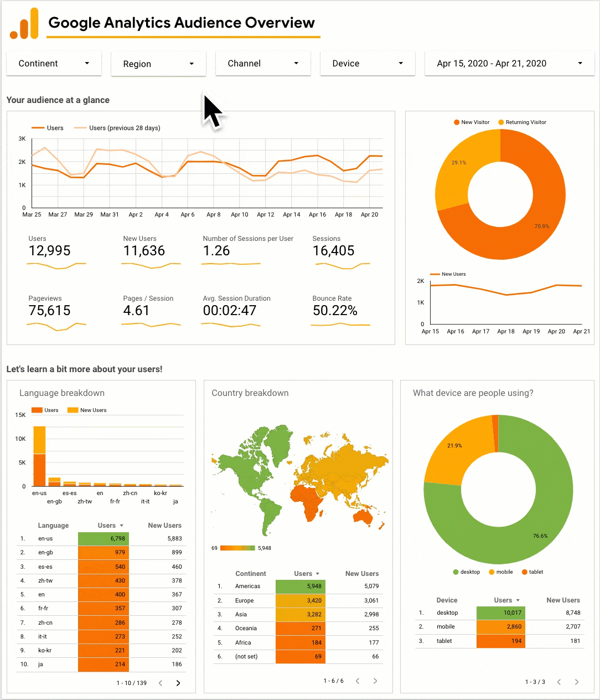Screen dimensions: 600x700
Task: Hide the New Visitor segment via its legend
Action: [x=472, y=122]
